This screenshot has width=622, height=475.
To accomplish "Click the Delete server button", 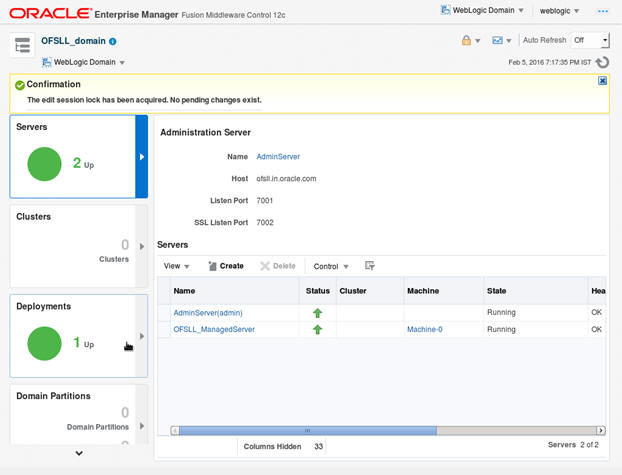I will (278, 266).
